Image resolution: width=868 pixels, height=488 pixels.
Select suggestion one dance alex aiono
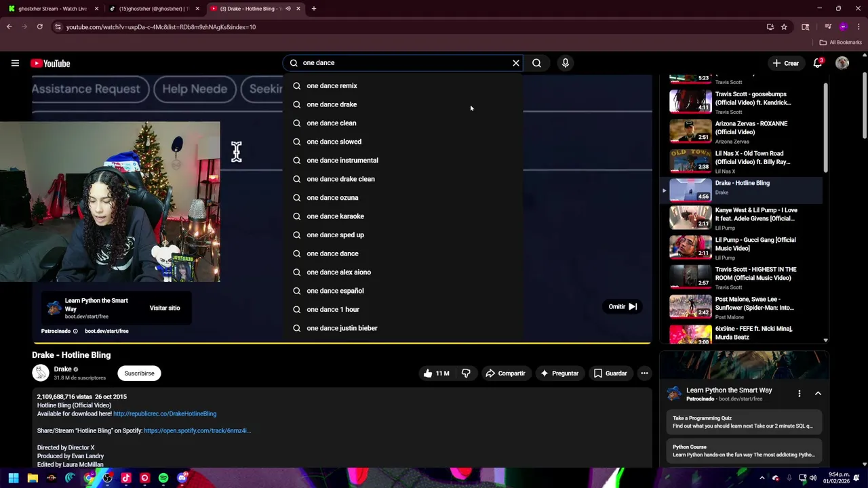[x=403, y=272]
